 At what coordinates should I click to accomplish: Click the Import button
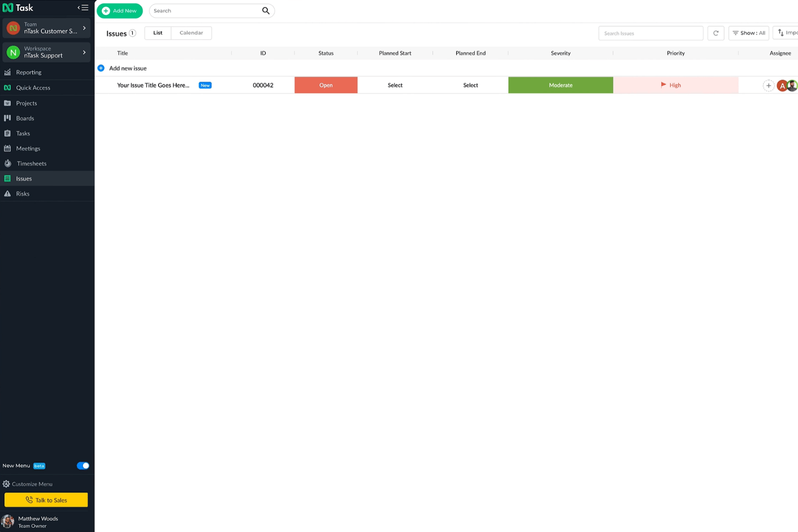pyautogui.click(x=786, y=33)
